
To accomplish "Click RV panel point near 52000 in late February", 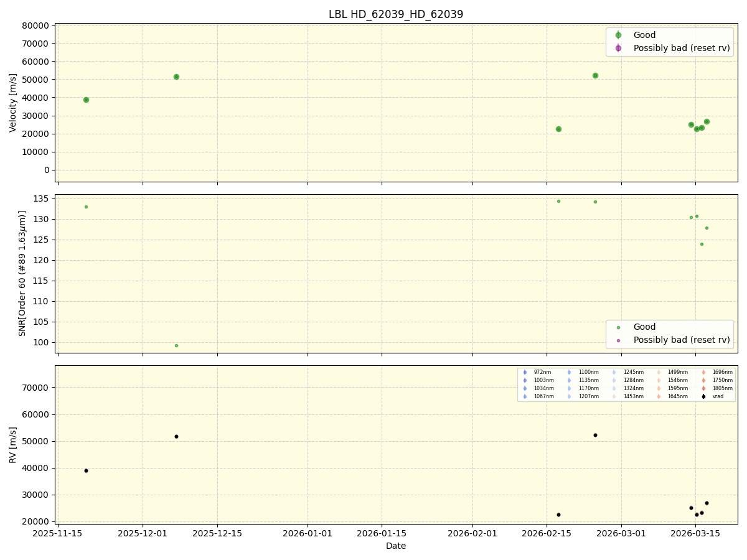I will (x=595, y=435).
